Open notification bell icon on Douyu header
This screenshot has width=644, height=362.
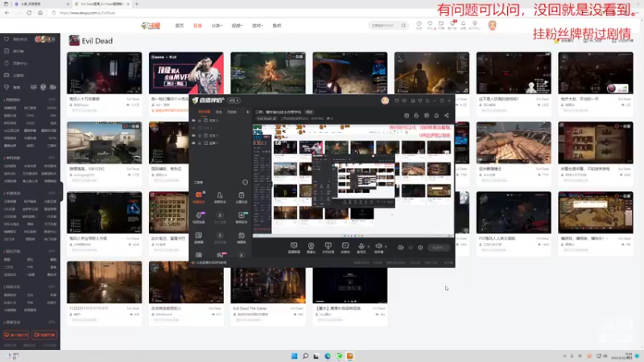[x=464, y=25]
